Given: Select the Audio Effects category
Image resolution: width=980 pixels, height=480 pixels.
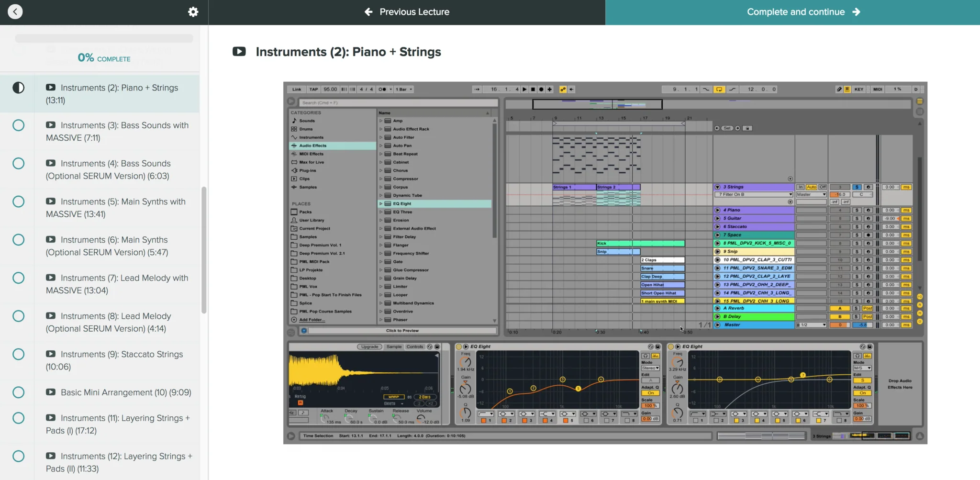Looking at the screenshot, I should point(312,146).
